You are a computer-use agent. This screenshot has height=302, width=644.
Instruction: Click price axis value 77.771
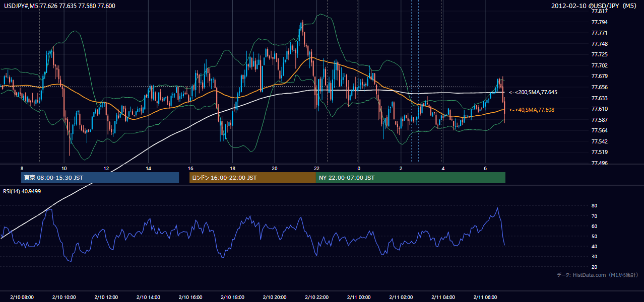(x=599, y=33)
